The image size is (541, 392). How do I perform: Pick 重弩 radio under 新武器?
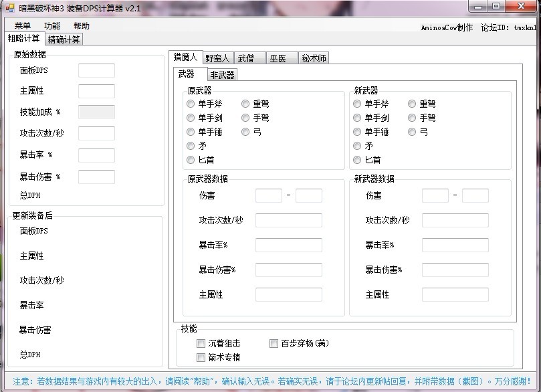(412, 104)
